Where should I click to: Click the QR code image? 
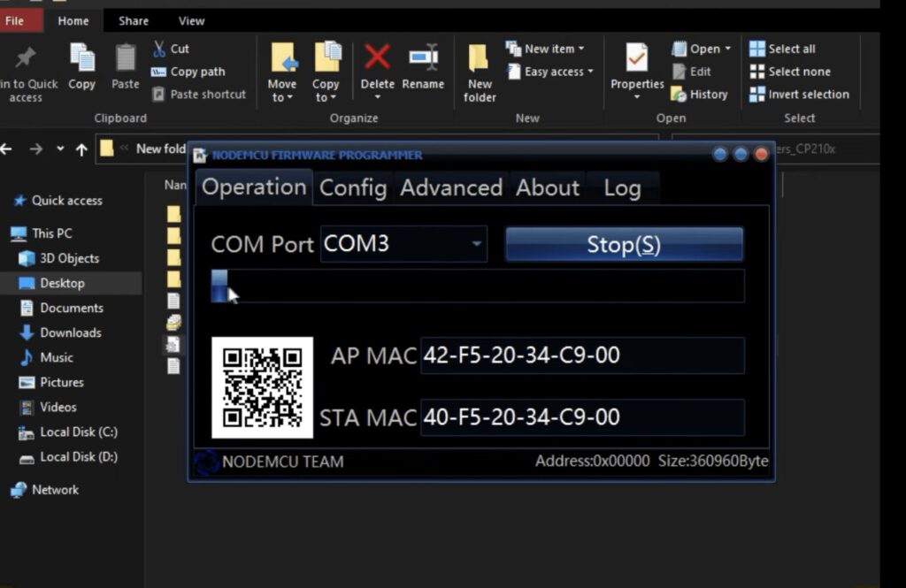pyautogui.click(x=262, y=387)
